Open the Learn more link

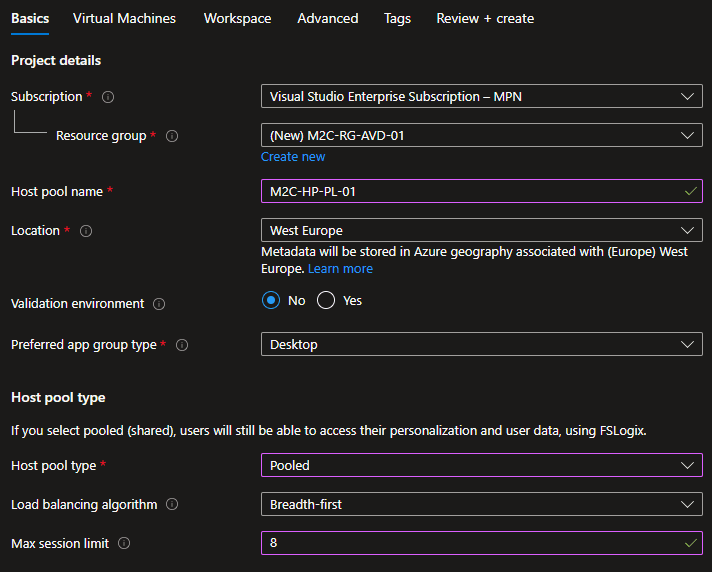coord(340,269)
